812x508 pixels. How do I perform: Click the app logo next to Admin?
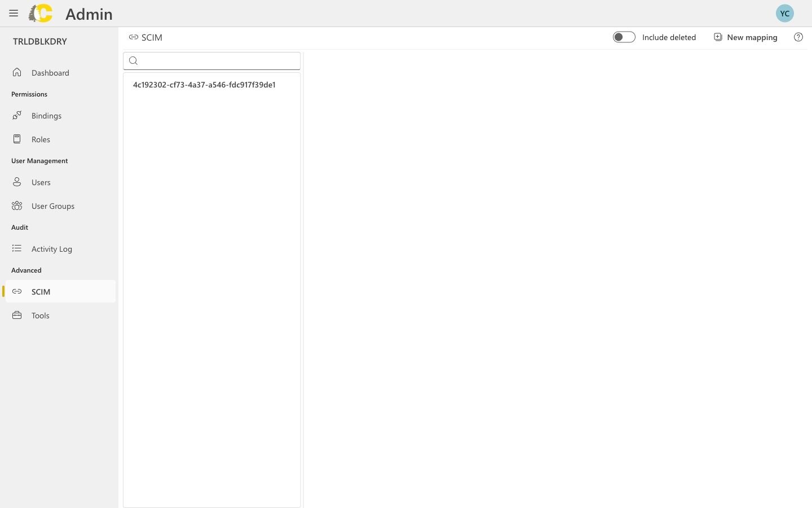click(40, 13)
